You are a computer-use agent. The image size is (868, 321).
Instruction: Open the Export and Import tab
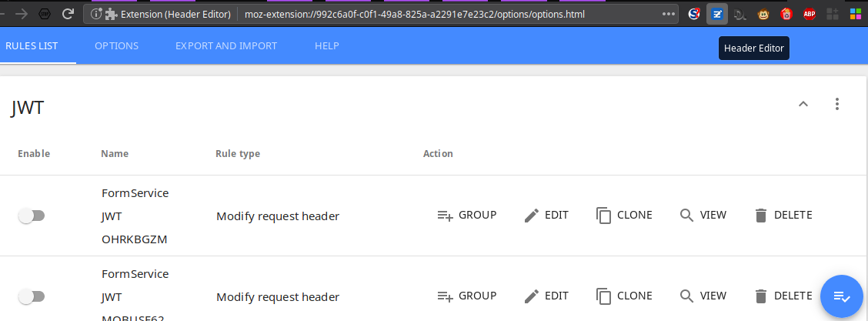[226, 46]
